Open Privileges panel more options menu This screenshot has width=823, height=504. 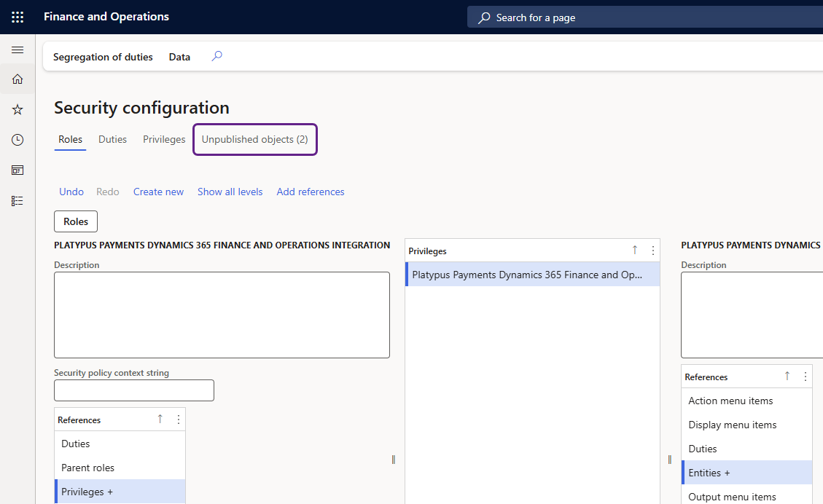pyautogui.click(x=652, y=250)
